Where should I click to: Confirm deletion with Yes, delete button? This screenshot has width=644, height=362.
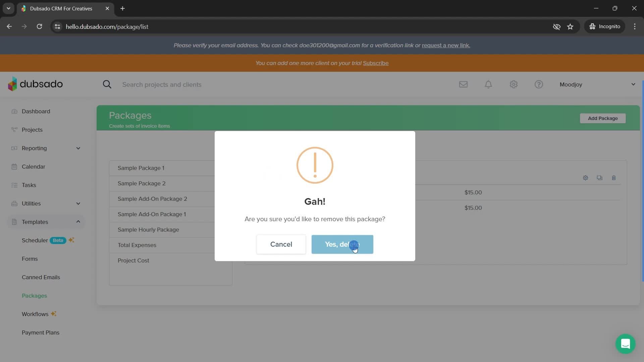pos(342,244)
